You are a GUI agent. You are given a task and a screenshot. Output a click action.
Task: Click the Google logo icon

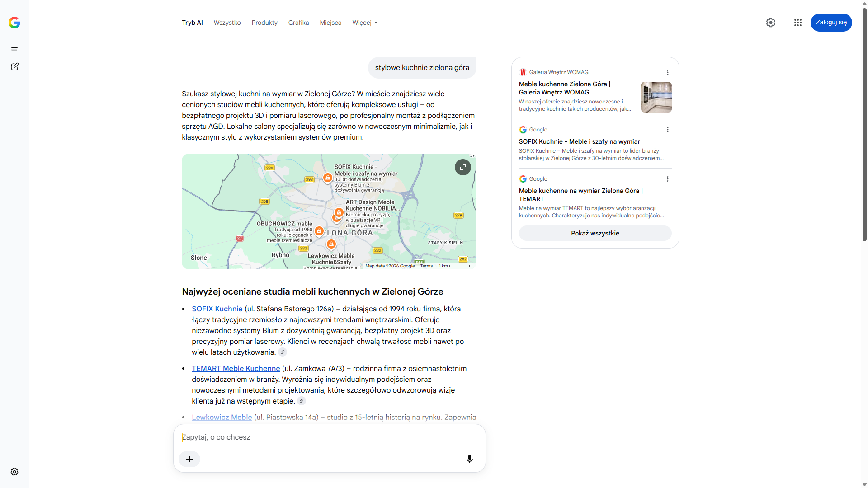pos(14,23)
